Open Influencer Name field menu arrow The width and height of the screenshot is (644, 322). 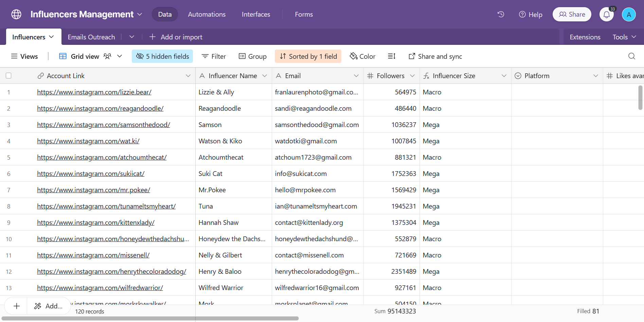coord(265,76)
